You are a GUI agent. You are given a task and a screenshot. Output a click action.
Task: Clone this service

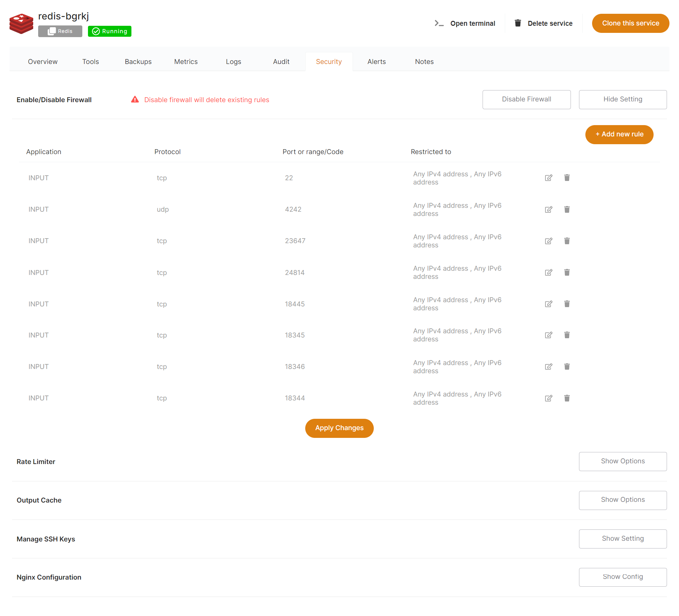point(631,23)
